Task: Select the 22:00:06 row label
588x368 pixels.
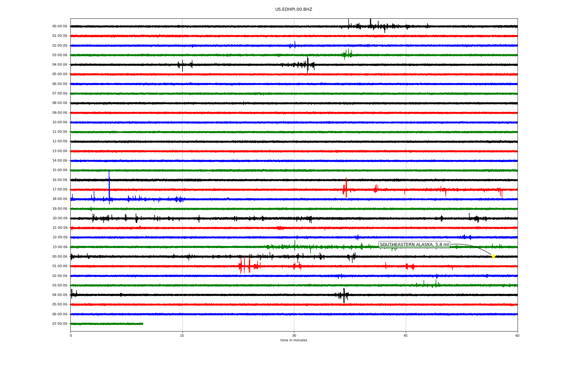Action: (x=60, y=237)
